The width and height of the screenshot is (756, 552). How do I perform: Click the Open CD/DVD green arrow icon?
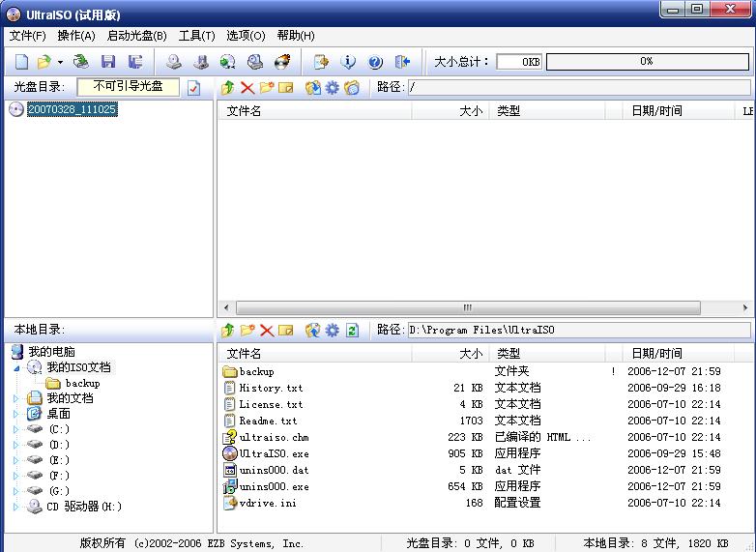click(81, 62)
